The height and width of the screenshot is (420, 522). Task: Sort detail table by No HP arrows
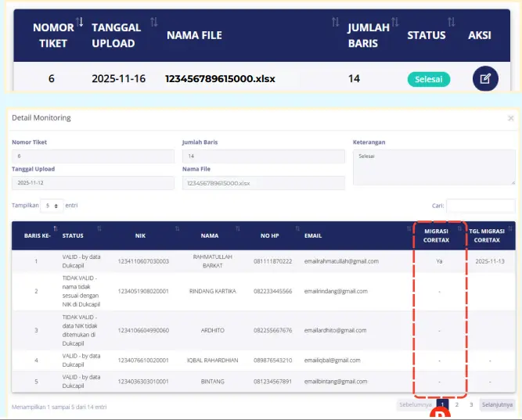coord(297,228)
